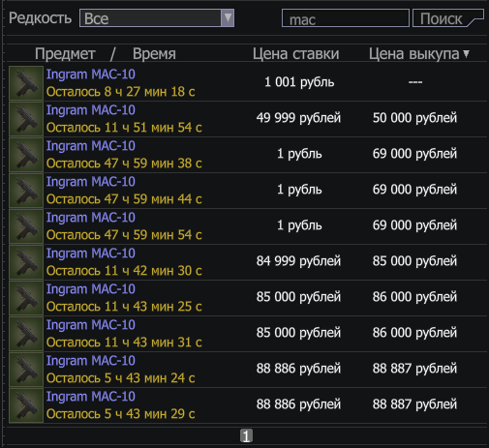Go to page 1 in pagination
The height and width of the screenshot is (448, 489).
pyautogui.click(x=246, y=436)
